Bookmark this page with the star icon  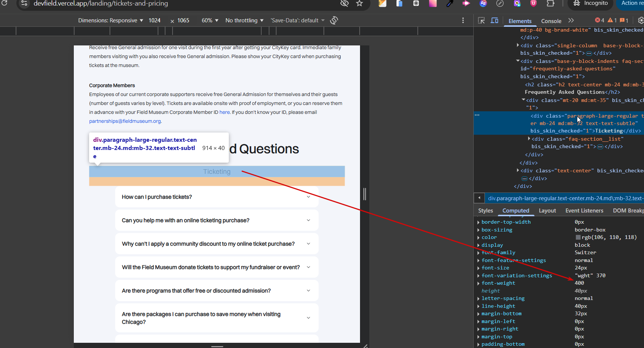click(x=359, y=3)
